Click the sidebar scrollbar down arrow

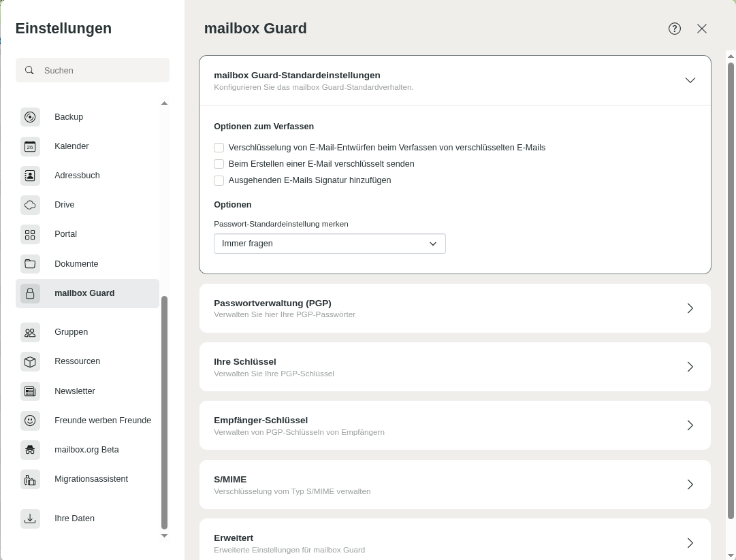click(x=164, y=536)
